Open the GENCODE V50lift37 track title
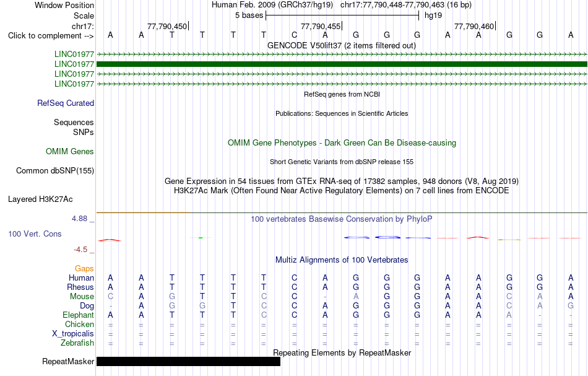This screenshot has width=588, height=376. (341, 46)
